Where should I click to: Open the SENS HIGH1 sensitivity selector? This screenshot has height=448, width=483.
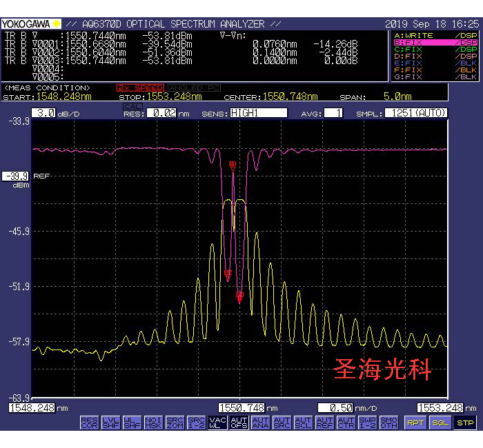[258, 113]
